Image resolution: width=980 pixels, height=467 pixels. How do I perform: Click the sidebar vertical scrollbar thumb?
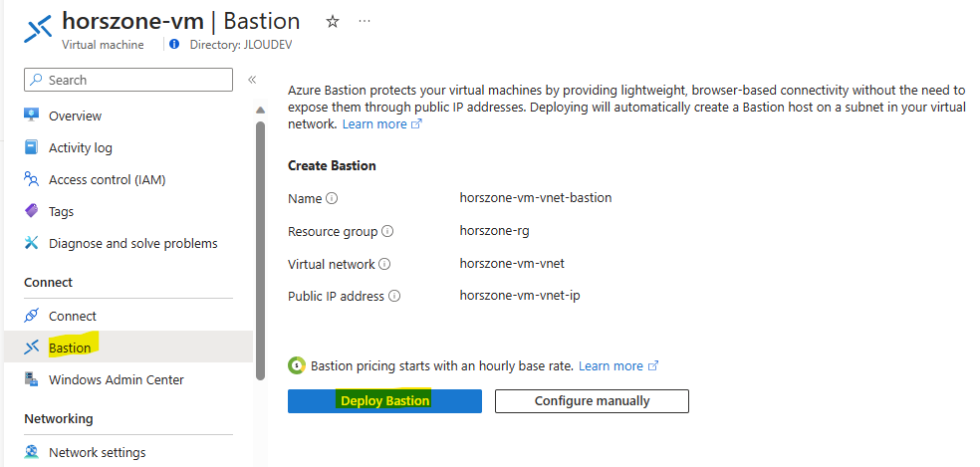coord(261,250)
